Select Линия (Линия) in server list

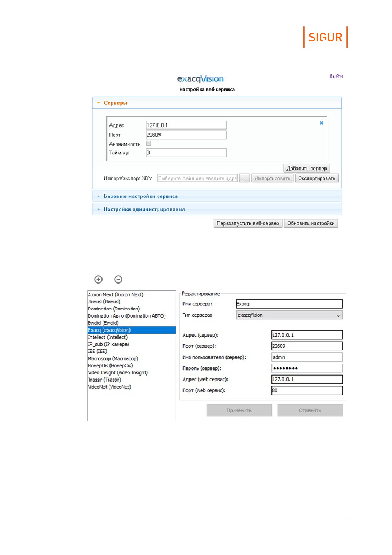[132, 302]
